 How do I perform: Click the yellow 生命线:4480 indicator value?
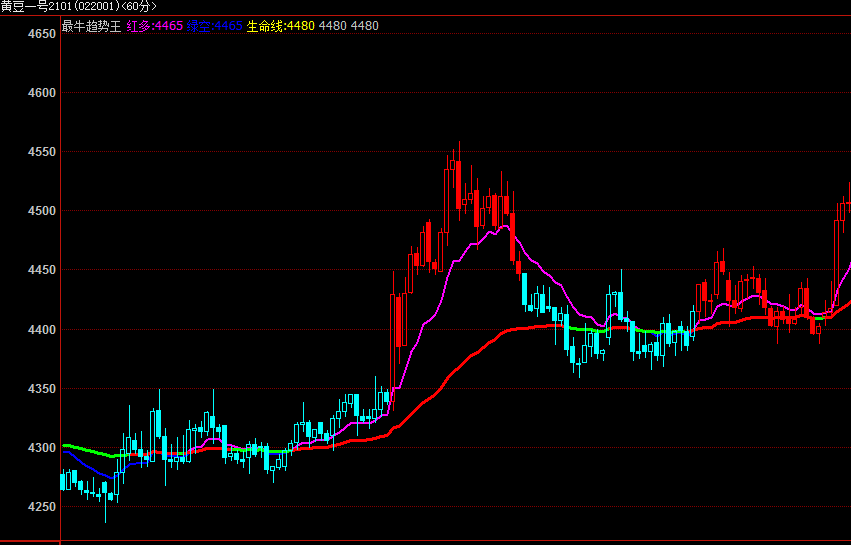pyautogui.click(x=281, y=26)
